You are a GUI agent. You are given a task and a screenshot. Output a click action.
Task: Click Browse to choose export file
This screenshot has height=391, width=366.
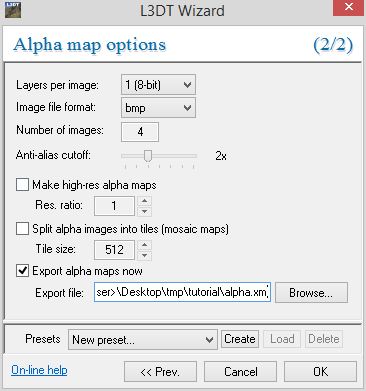coord(311,293)
